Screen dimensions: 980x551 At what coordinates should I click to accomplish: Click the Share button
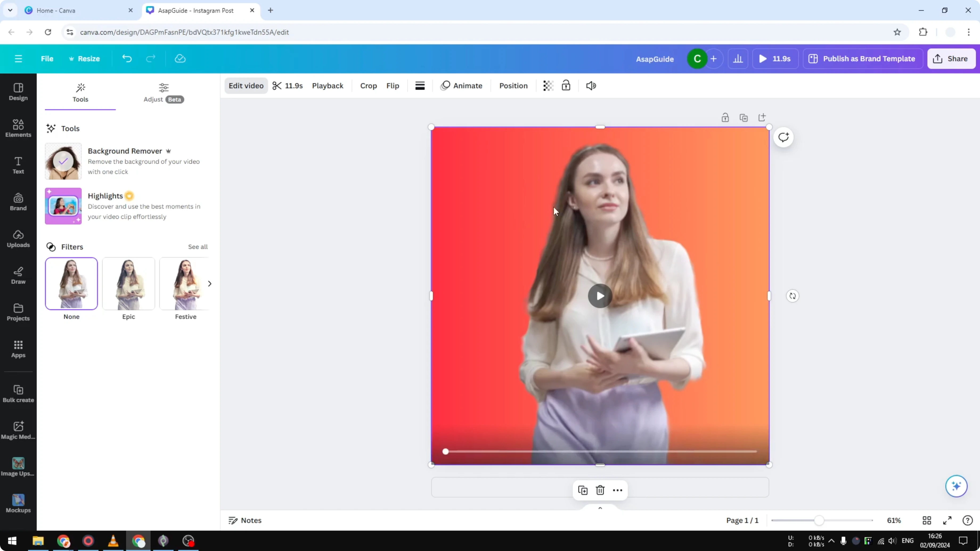click(x=951, y=59)
